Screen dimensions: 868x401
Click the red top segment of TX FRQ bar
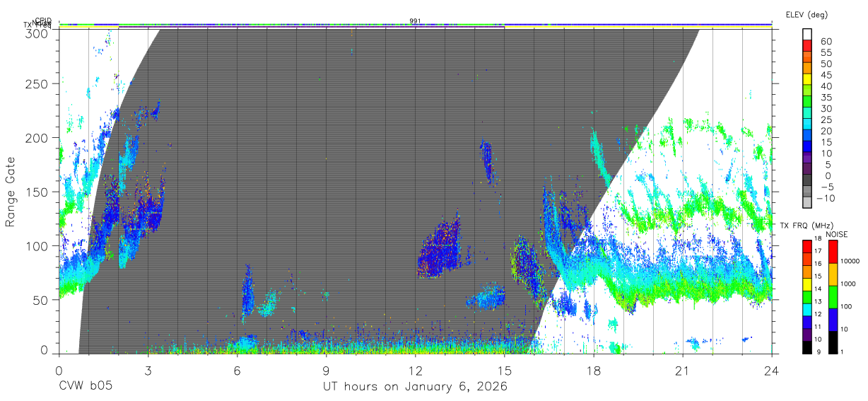807,246
